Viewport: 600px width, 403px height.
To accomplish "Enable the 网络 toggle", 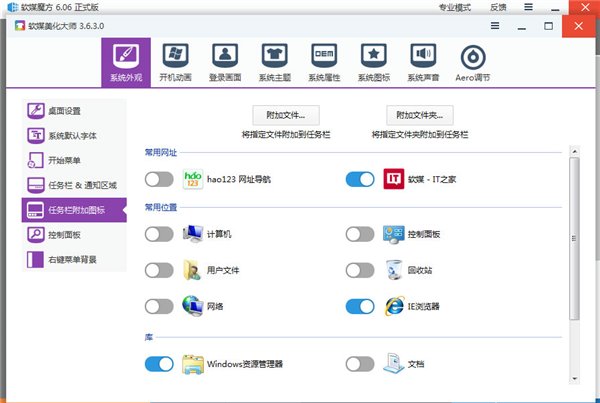I will pos(159,307).
